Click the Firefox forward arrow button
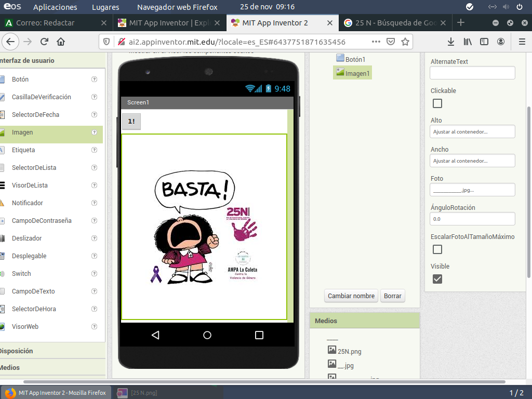The height and width of the screenshot is (399, 532). [x=28, y=42]
